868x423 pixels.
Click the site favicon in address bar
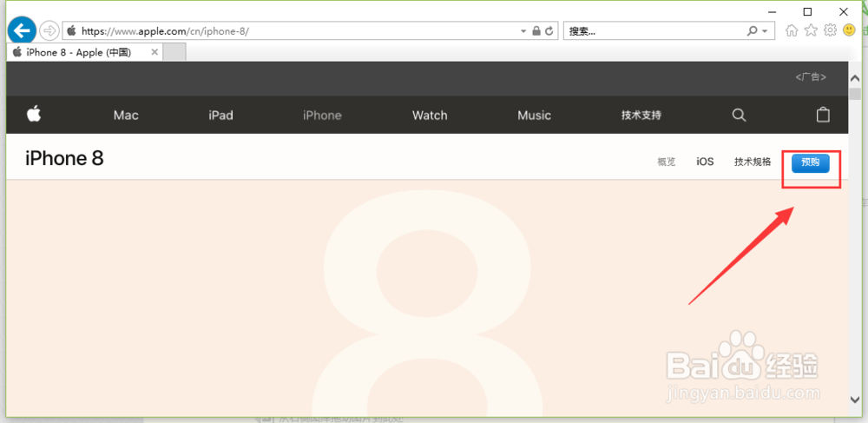coord(71,31)
